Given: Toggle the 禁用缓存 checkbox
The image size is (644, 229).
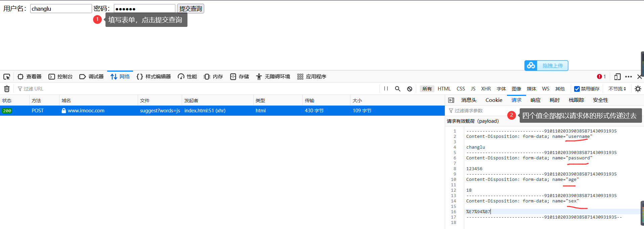Looking at the screenshot, I should point(577,89).
